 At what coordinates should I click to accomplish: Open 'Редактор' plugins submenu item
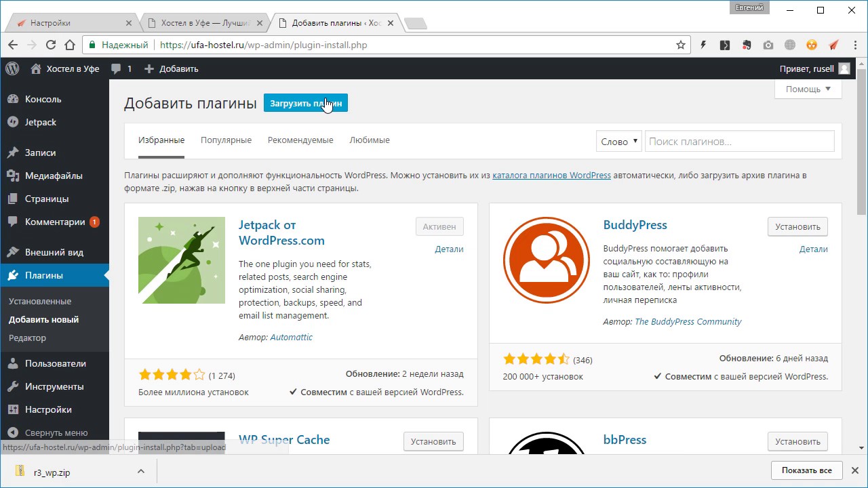pyautogui.click(x=28, y=338)
